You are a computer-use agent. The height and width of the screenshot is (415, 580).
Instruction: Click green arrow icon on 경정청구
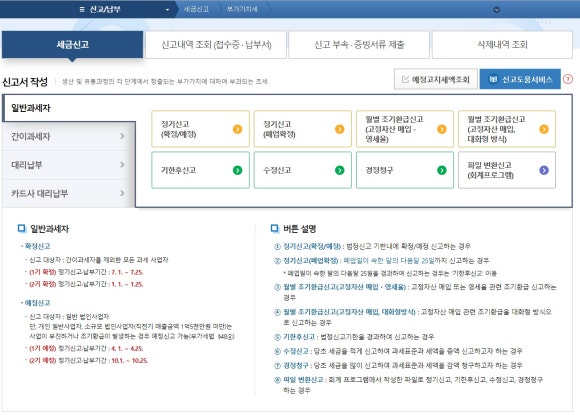[442, 170]
